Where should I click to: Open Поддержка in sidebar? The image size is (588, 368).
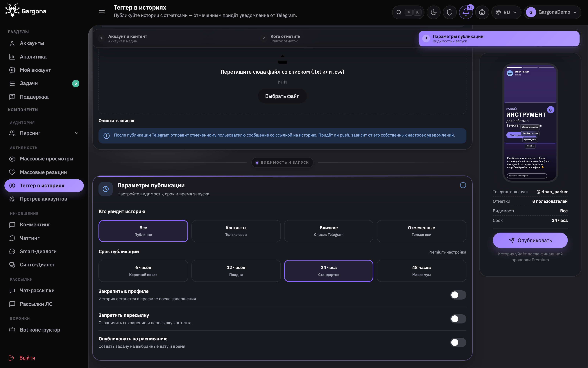point(44,97)
